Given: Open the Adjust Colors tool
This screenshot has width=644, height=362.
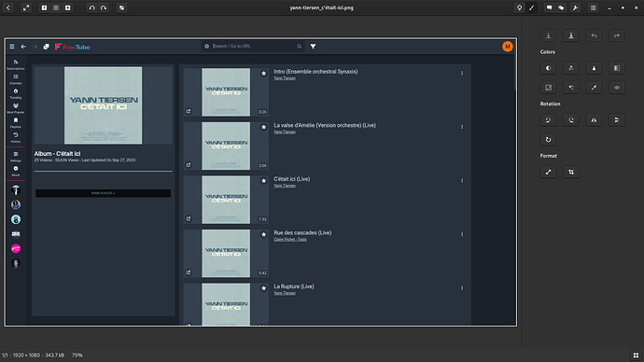Looking at the screenshot, I should coord(571,68).
